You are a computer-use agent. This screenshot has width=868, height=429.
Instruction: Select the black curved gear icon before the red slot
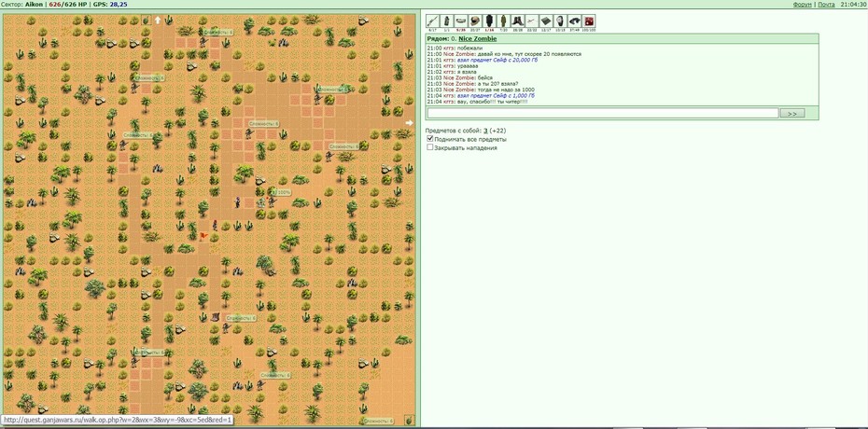(575, 21)
